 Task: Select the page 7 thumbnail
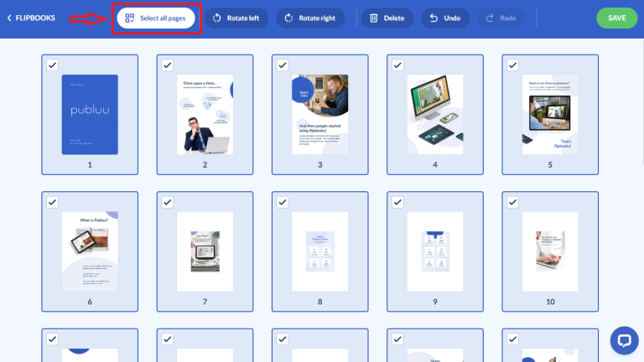205,251
